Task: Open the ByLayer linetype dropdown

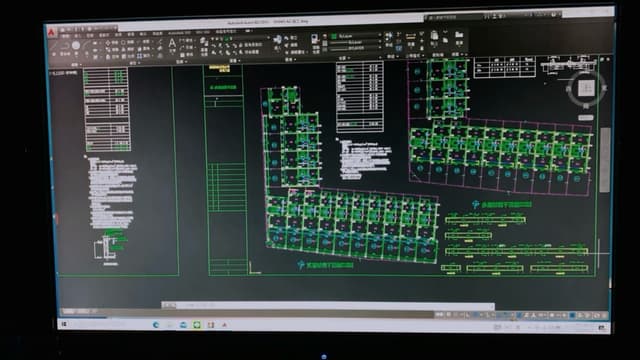Action: (x=356, y=48)
